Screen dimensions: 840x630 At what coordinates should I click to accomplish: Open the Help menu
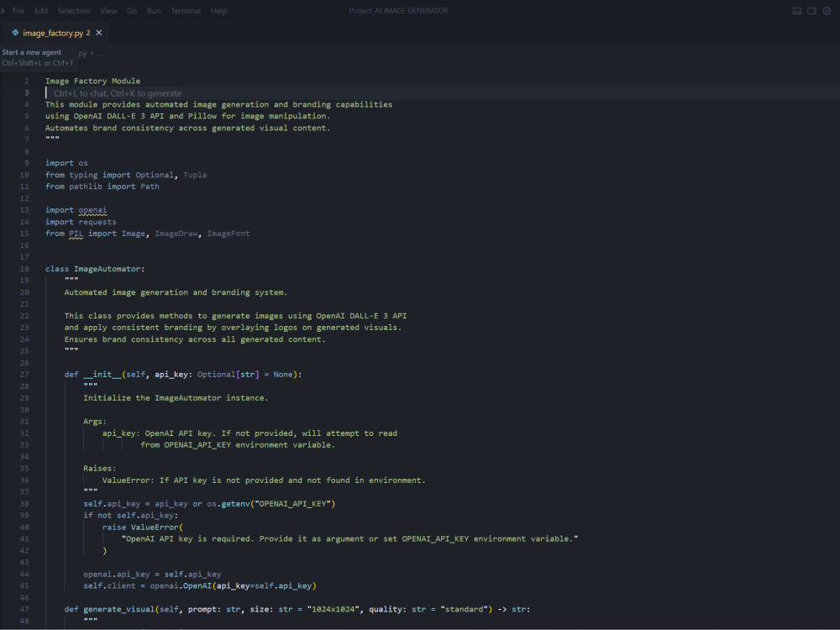click(218, 11)
